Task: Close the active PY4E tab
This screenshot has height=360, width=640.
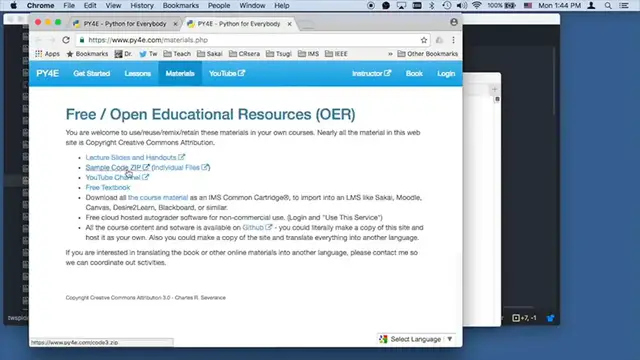Action: pyautogui.click(x=289, y=24)
